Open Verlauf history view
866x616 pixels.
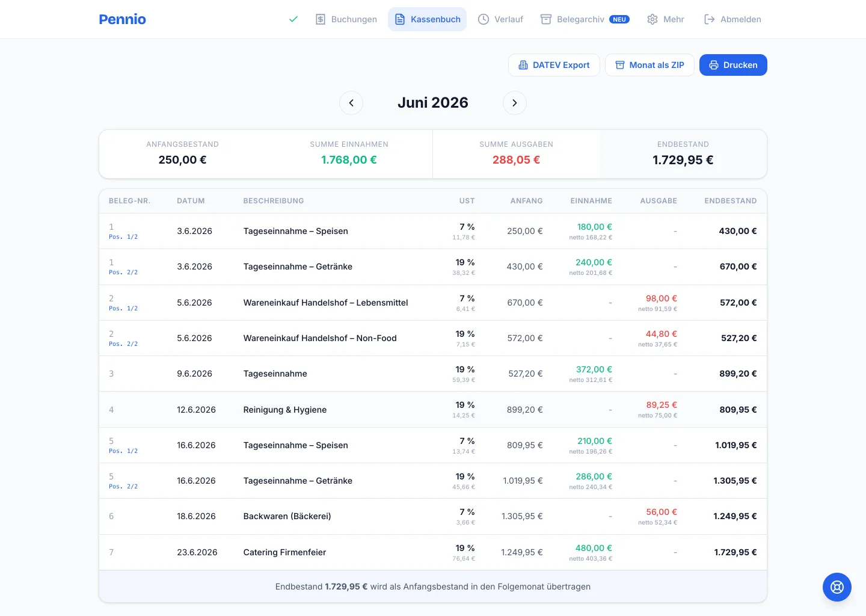500,19
